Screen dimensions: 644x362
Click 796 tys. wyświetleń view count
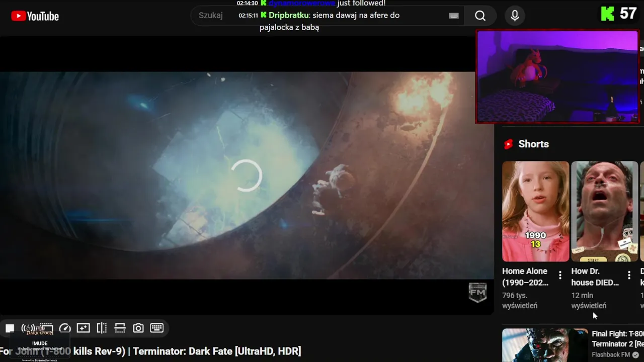coord(520,301)
